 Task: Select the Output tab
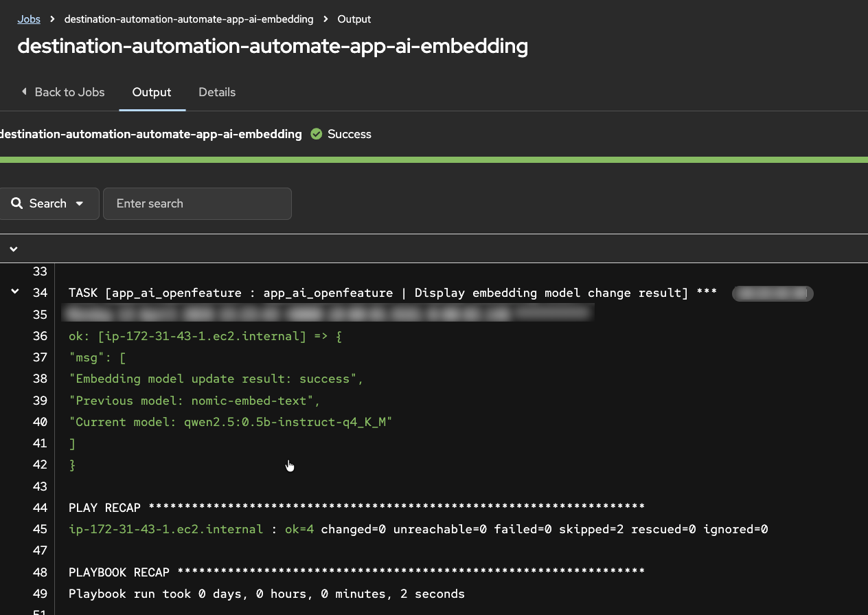coord(151,92)
